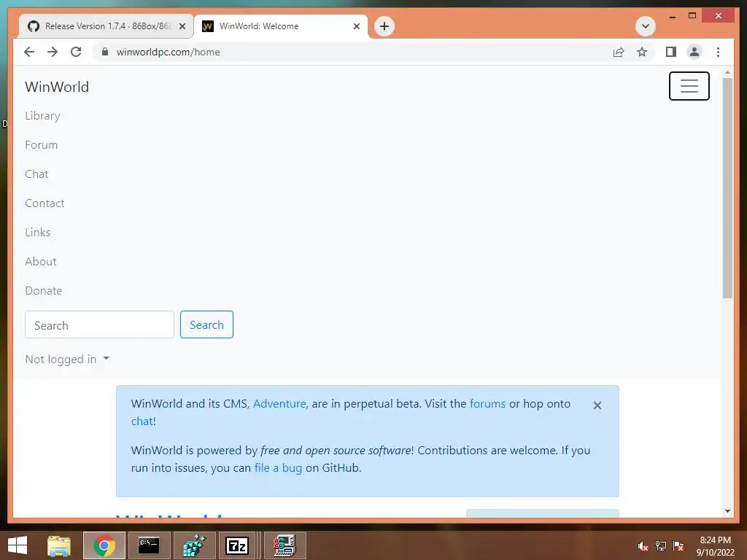Click the WinWorld brand logo text
The height and width of the screenshot is (560, 747).
coord(57,87)
